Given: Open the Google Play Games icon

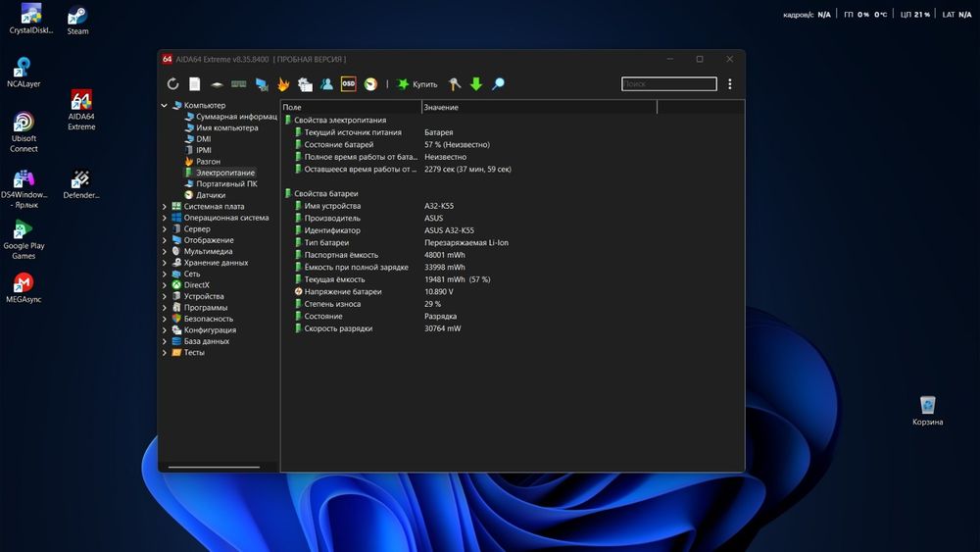Looking at the screenshot, I should [x=24, y=239].
